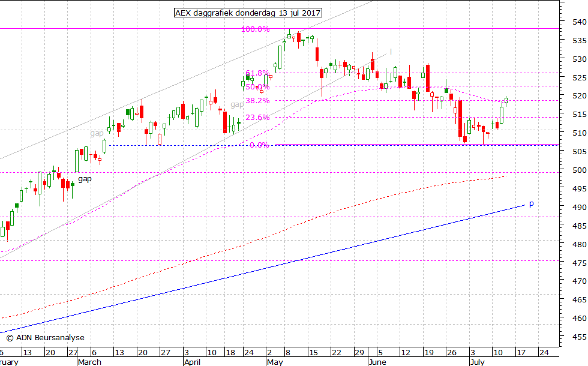The height and width of the screenshot is (366, 588).
Task: Click the 535 price axis label
Action: coord(580,41)
